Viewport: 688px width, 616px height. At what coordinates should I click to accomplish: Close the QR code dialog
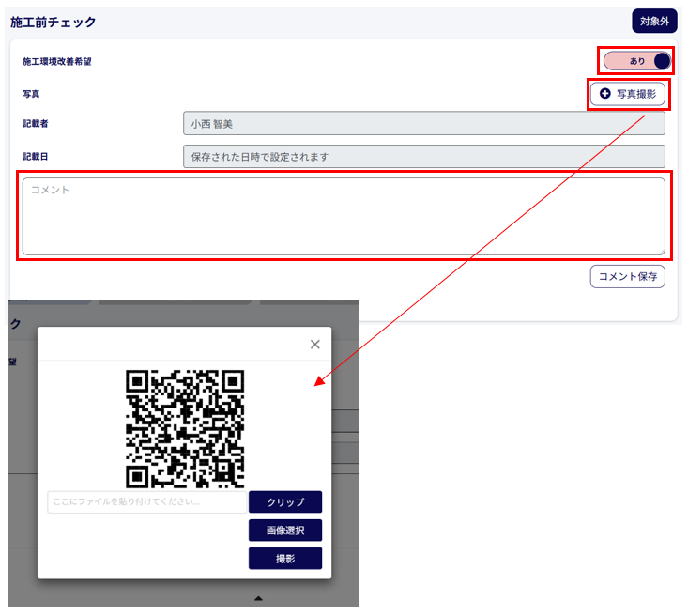pos(315,345)
